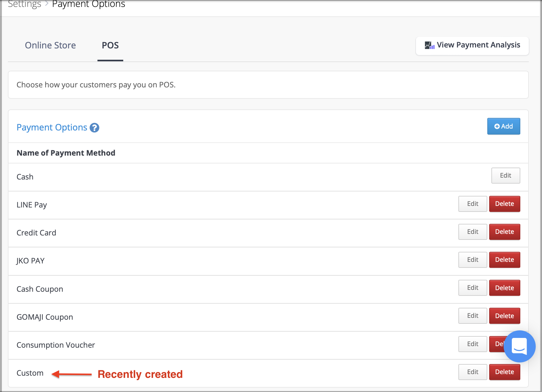Open the Payment Options heading link

click(x=52, y=127)
